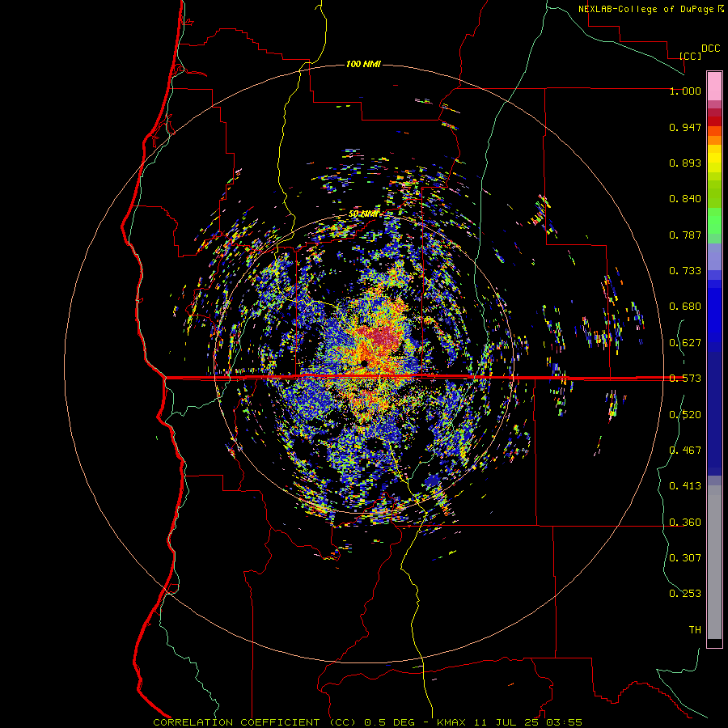Screen dimensions: 728x728
Task: Click the 0.520 scale value
Action: [685, 415]
